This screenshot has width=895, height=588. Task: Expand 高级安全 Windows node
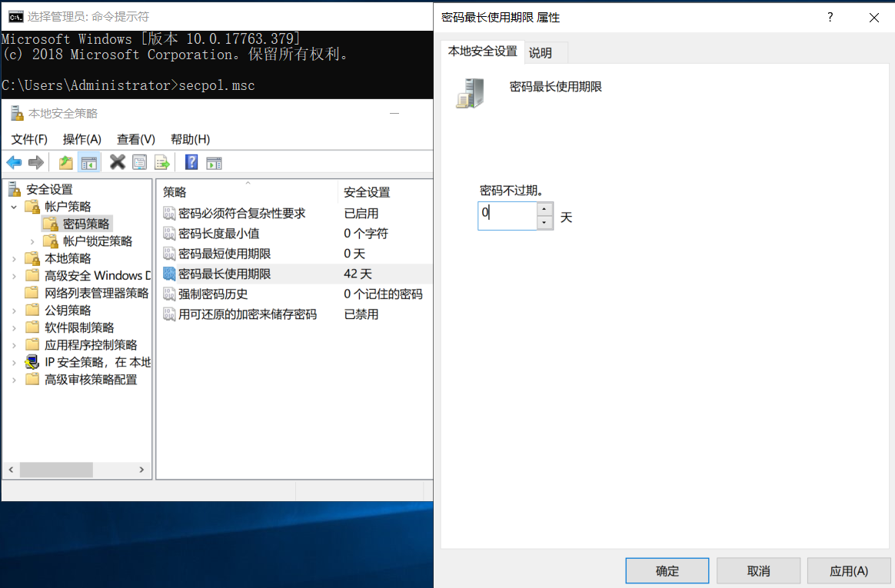coord(15,276)
